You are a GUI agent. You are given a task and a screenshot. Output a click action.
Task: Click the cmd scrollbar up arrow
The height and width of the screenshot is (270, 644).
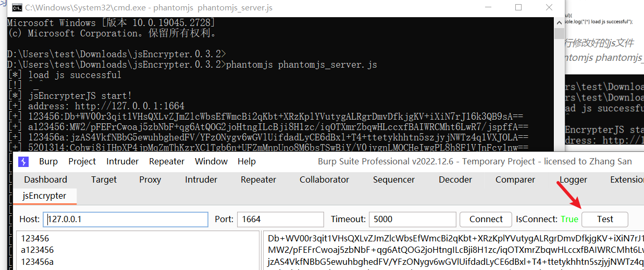tap(559, 22)
